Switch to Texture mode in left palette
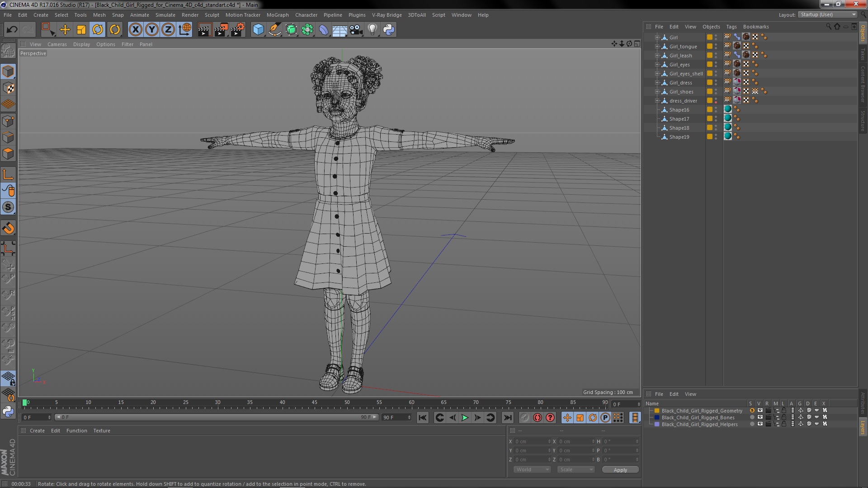The width and height of the screenshot is (868, 488). tap(8, 88)
